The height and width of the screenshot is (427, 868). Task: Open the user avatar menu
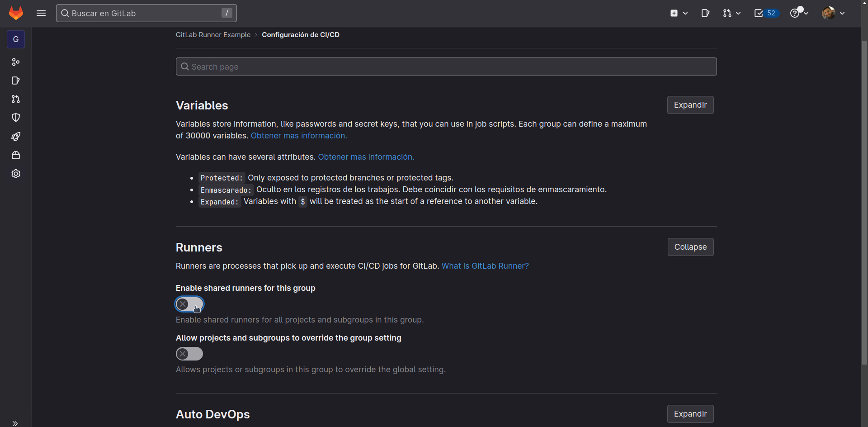(x=829, y=13)
